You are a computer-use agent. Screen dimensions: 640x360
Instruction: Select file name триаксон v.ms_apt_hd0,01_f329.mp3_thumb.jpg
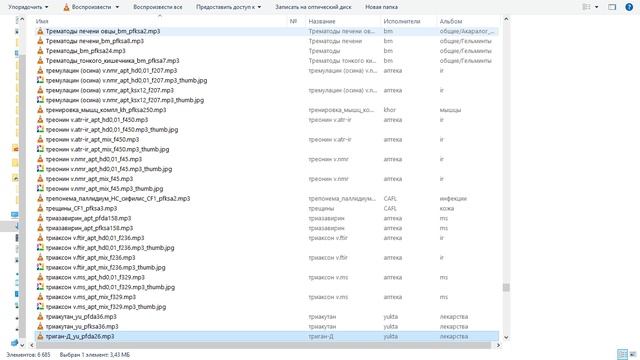tap(110, 287)
